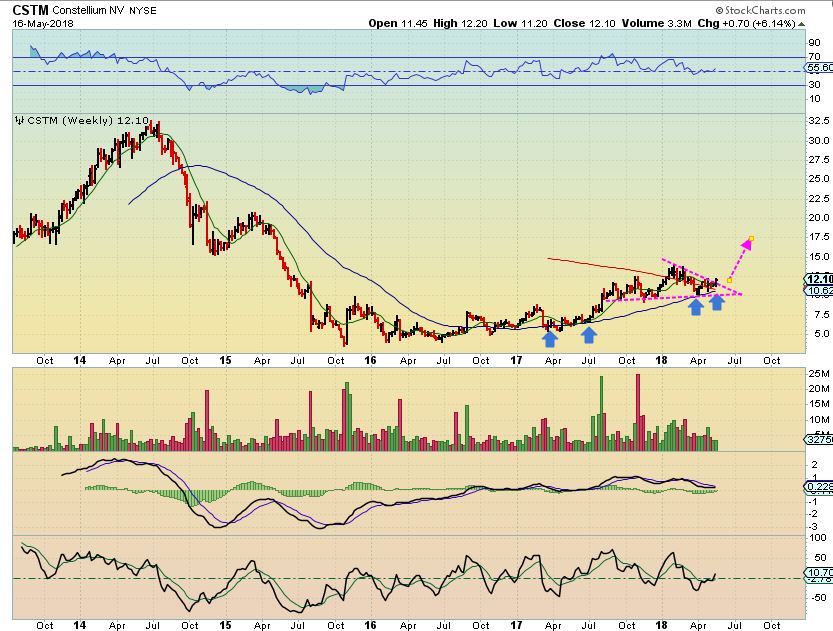Click the 10.70 value tag on lowest indicator
Viewport: 833px width, 631px height.
819,573
